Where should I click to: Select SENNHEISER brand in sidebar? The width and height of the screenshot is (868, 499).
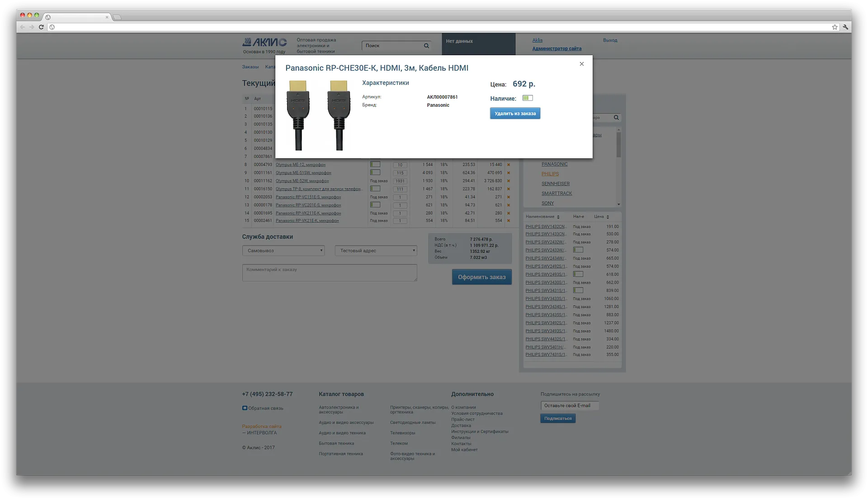click(556, 184)
